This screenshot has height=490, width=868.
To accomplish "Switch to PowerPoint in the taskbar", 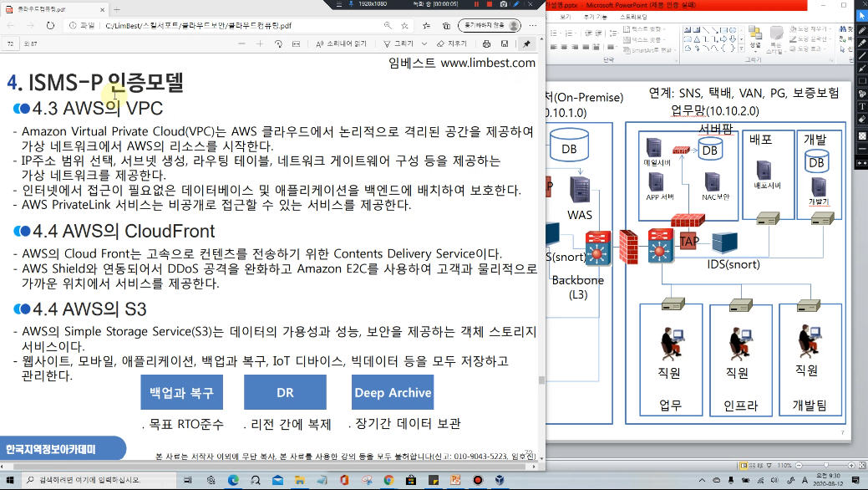I will [x=455, y=480].
